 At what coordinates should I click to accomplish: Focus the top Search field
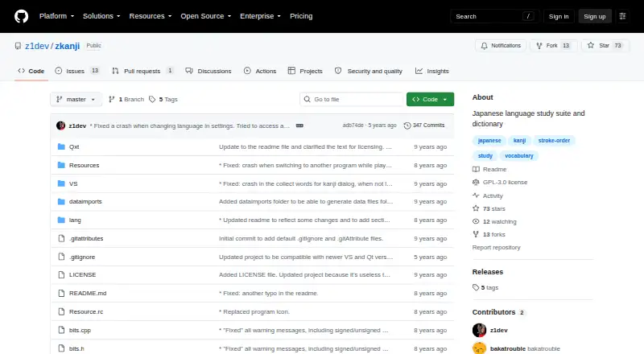[x=494, y=16]
